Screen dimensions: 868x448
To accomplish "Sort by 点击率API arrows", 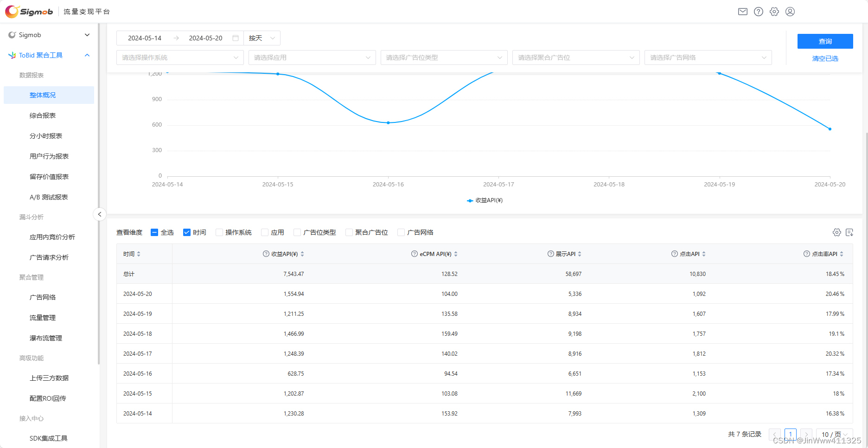I will coord(842,254).
